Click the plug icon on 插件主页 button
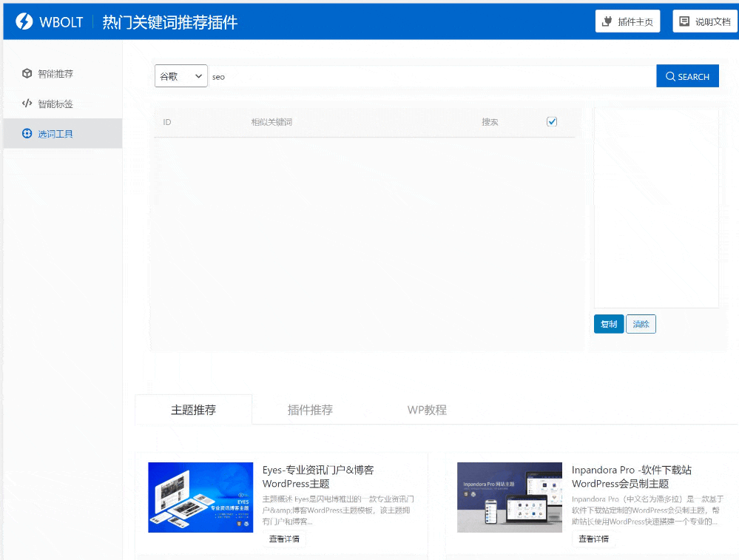Image resolution: width=739 pixels, height=560 pixels. 608,21
